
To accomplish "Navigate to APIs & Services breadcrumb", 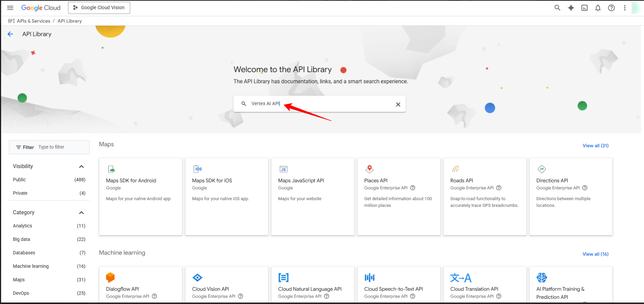I will (33, 21).
